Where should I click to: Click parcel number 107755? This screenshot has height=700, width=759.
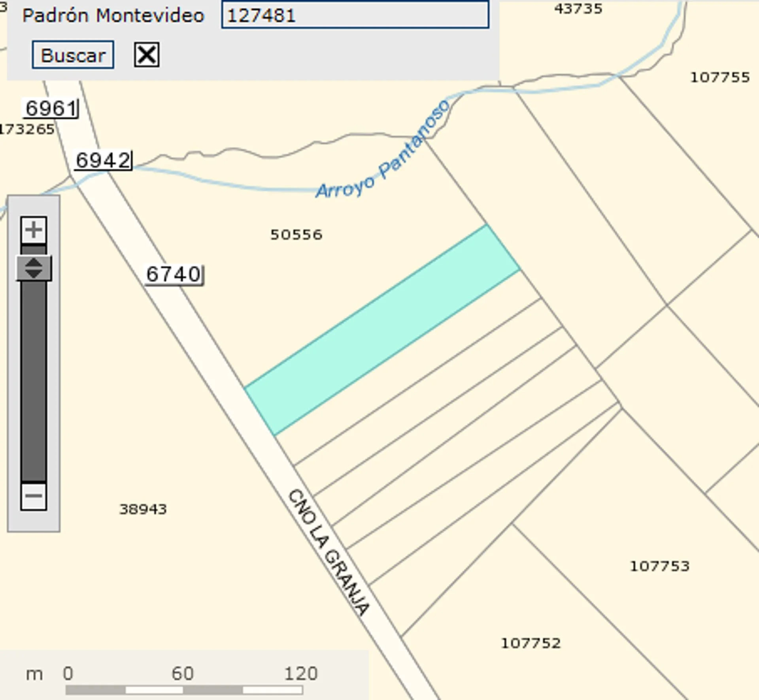(x=719, y=77)
